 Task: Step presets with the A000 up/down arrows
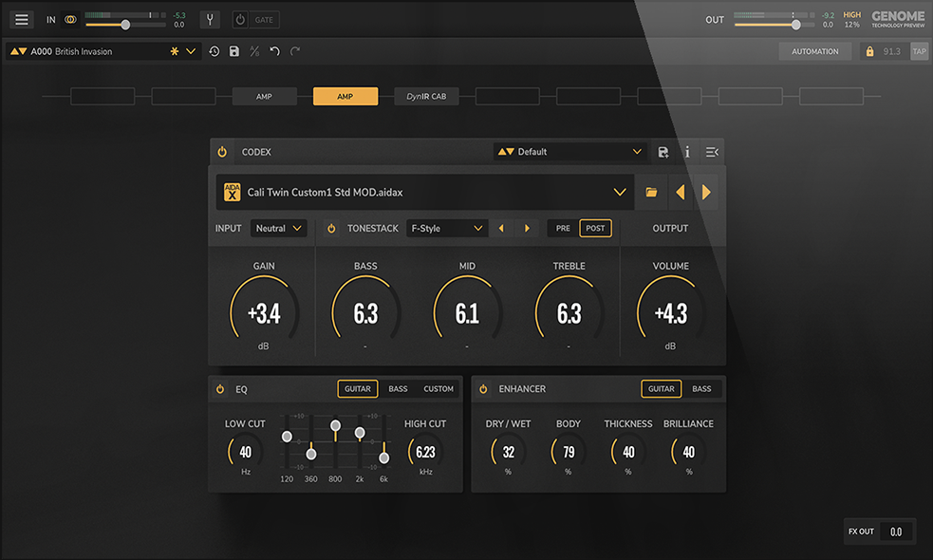click(x=18, y=52)
